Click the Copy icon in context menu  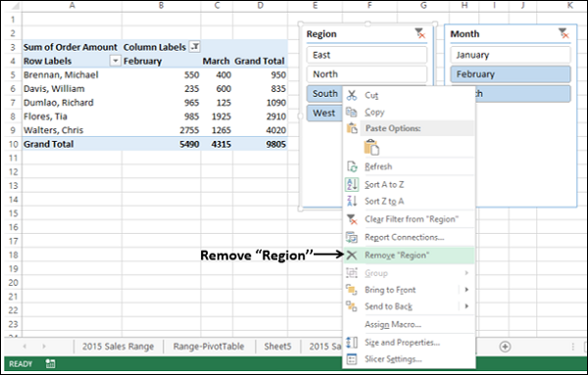[x=352, y=112]
